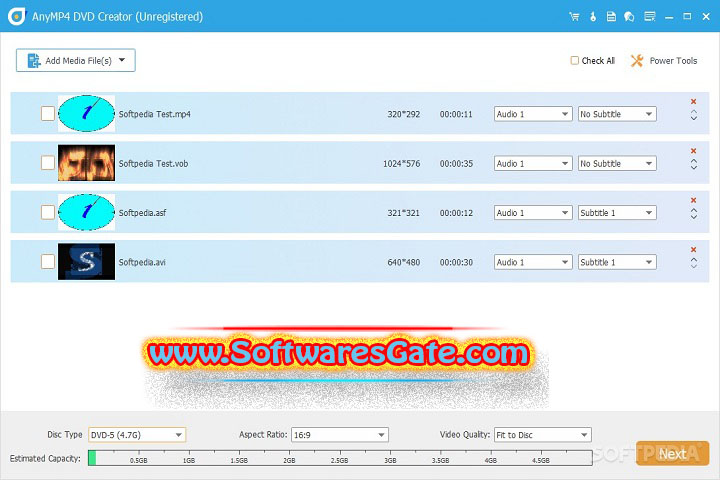Open Subtitle 1 dropdown for Softpedia.asf
Image resolution: width=720 pixels, height=480 pixels.
click(x=617, y=213)
